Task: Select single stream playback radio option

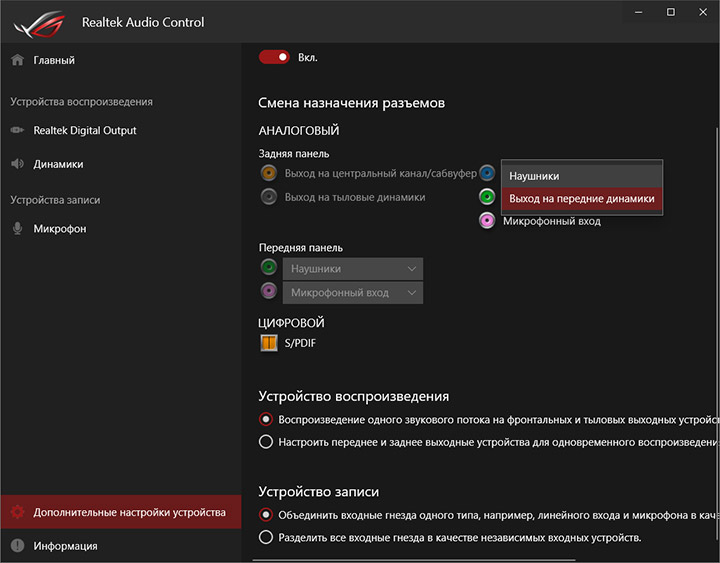Action: pyautogui.click(x=266, y=419)
